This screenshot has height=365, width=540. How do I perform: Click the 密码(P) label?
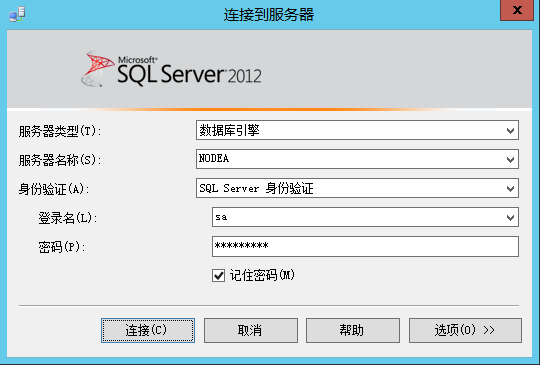pos(61,247)
